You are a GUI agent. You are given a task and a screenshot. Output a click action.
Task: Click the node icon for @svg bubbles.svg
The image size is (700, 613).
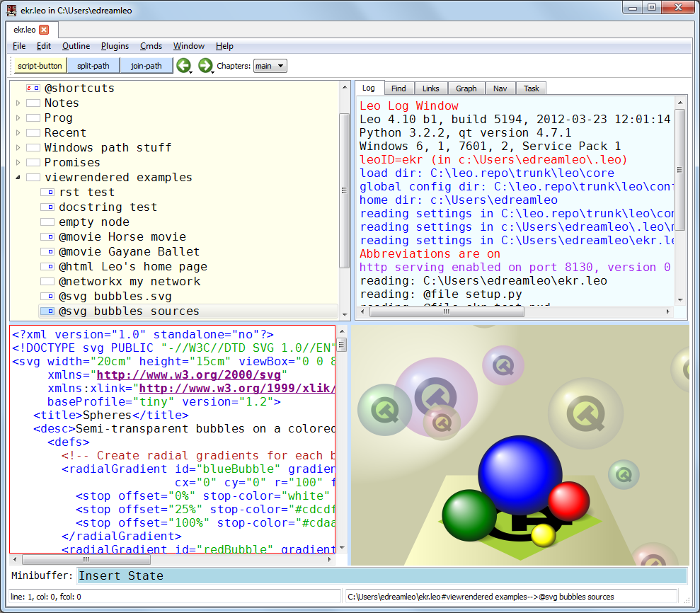point(47,297)
